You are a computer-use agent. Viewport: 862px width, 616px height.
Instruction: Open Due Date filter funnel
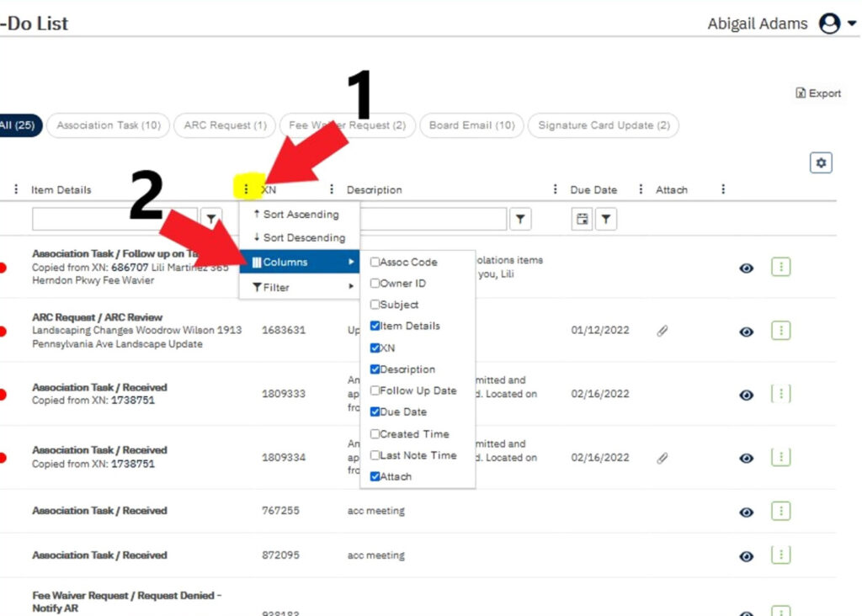pyautogui.click(x=606, y=220)
